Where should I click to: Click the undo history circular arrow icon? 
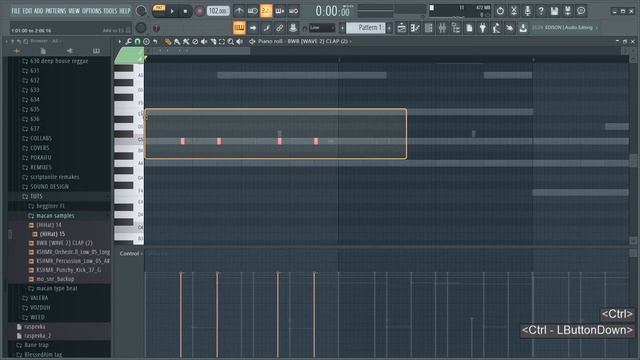pyautogui.click(x=500, y=11)
